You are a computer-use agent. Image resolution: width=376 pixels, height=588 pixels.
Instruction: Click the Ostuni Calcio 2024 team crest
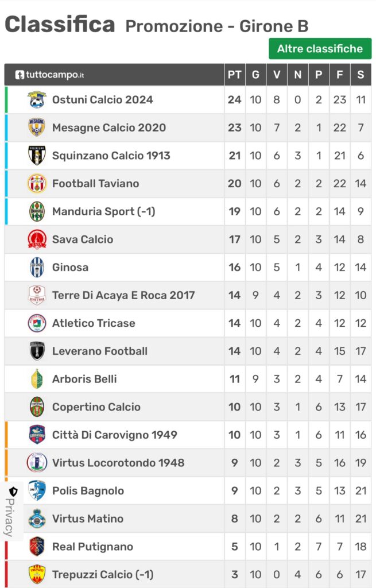tap(37, 99)
